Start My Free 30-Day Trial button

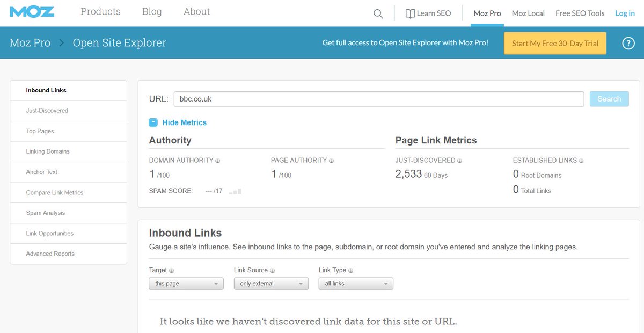click(555, 44)
